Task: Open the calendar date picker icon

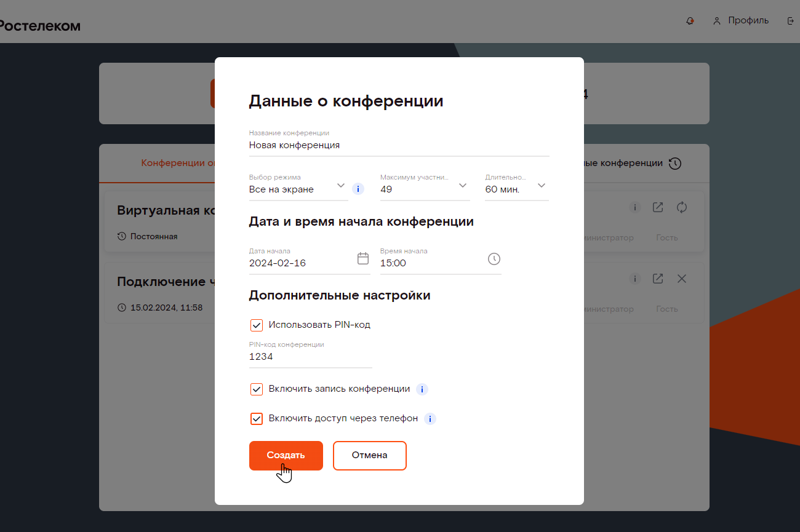Action: (x=363, y=258)
